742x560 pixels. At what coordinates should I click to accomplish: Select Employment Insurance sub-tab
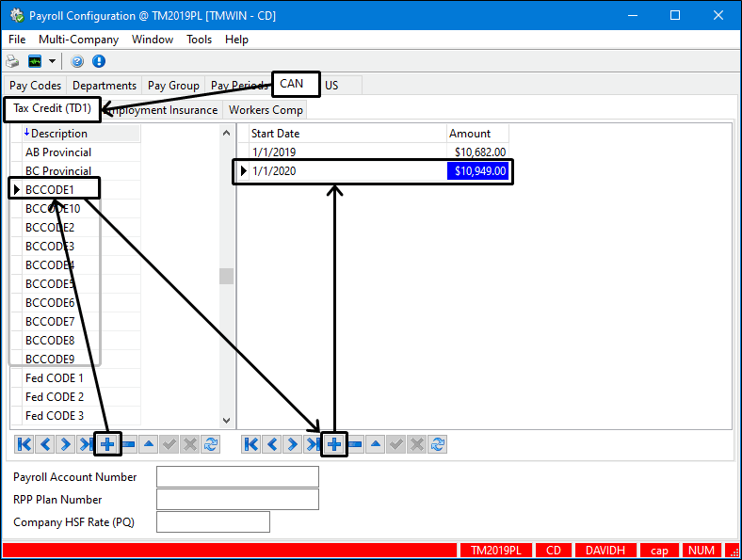(163, 110)
